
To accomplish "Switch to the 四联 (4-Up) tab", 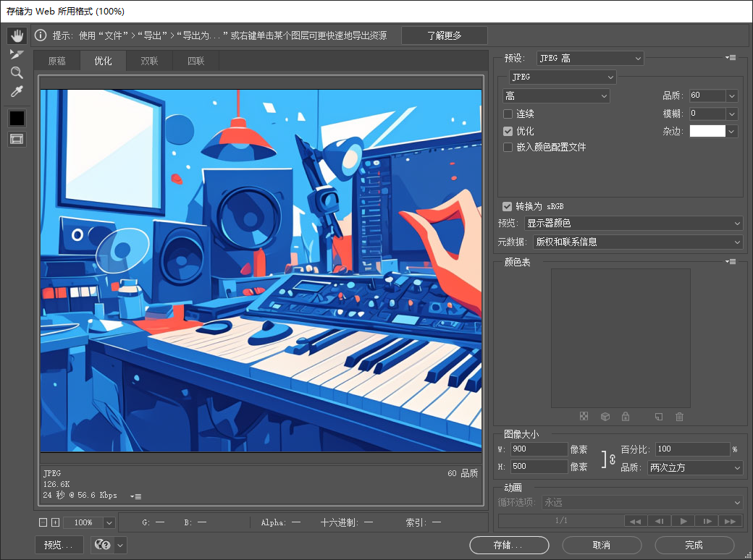I will point(195,61).
